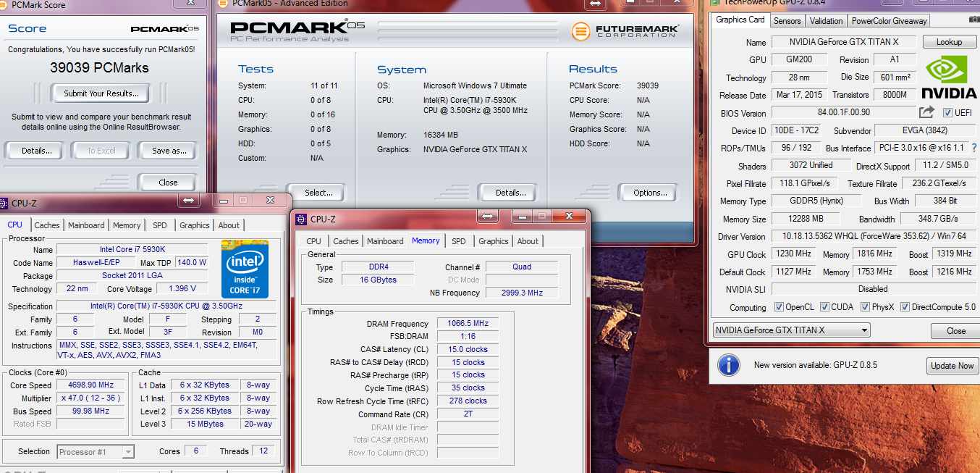Toggle the PhysX computing checkbox
Image resolution: width=980 pixels, height=473 pixels.
(864, 307)
